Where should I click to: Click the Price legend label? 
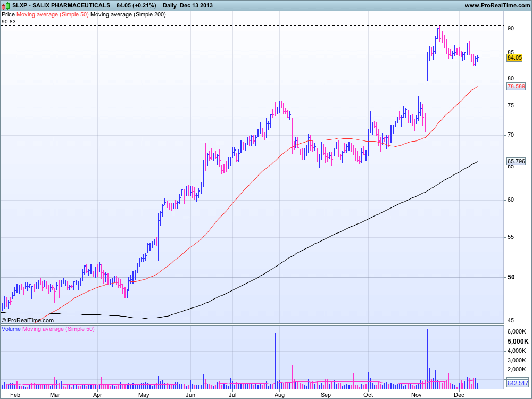[8, 14]
